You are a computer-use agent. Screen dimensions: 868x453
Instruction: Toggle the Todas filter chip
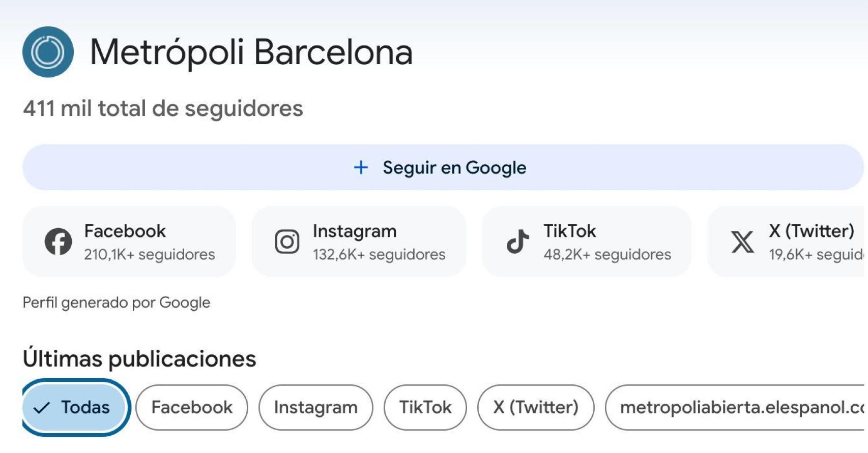coord(74,407)
